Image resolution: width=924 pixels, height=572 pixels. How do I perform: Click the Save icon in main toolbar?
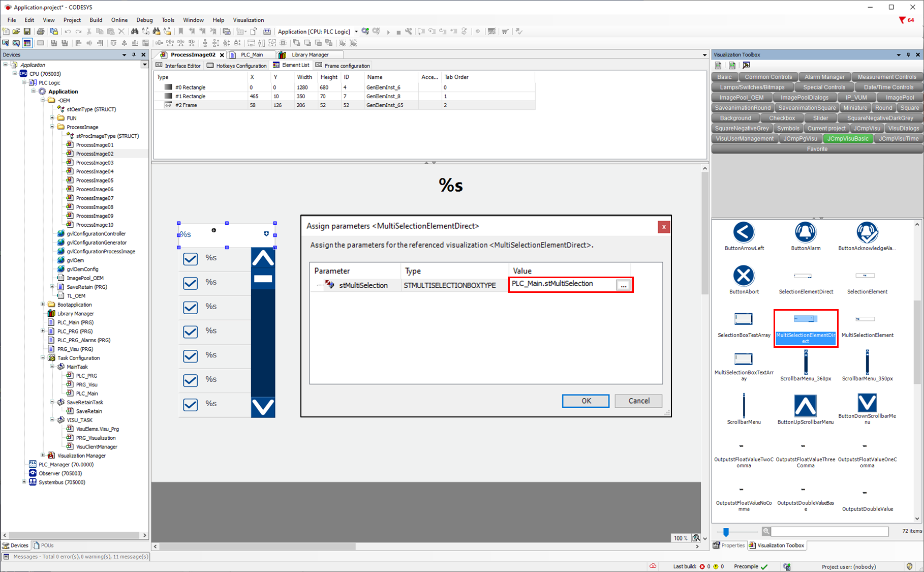click(x=27, y=32)
